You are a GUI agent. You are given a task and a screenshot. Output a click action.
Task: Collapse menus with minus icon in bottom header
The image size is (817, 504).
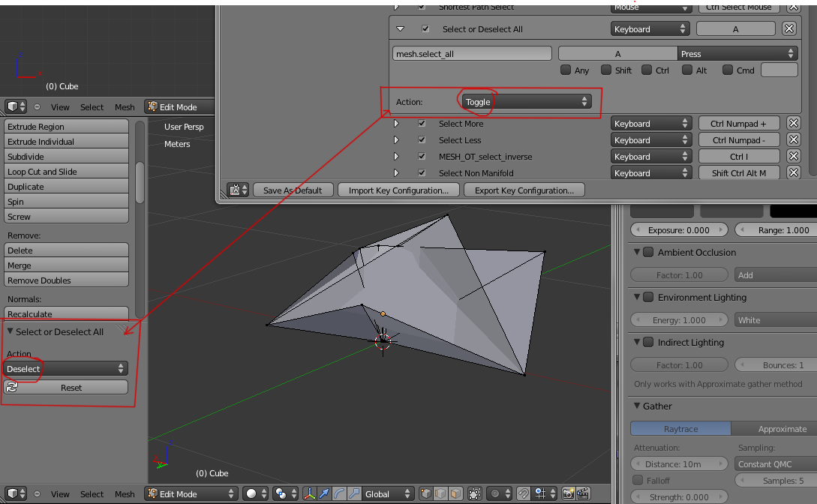(x=37, y=493)
